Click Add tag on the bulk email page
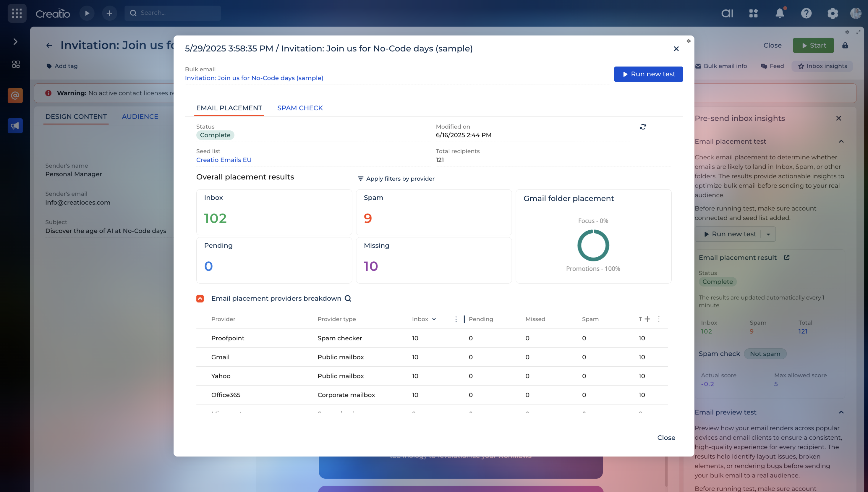The image size is (868, 492). click(62, 66)
